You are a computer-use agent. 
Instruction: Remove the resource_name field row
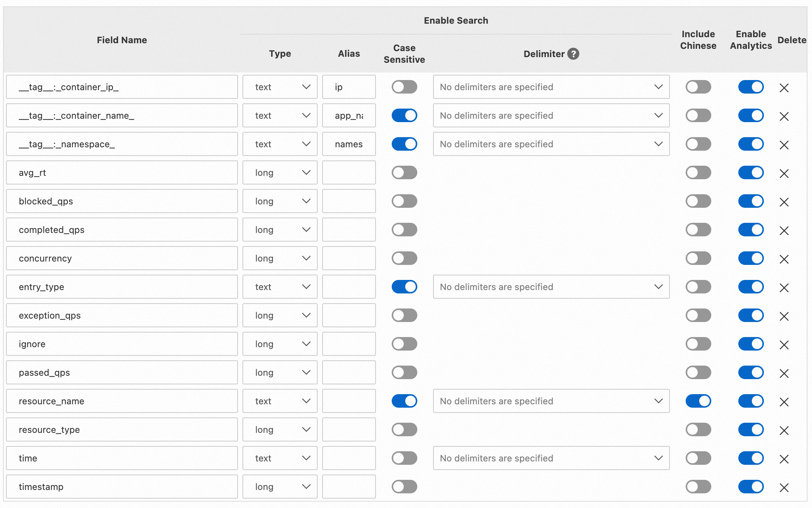pos(784,402)
